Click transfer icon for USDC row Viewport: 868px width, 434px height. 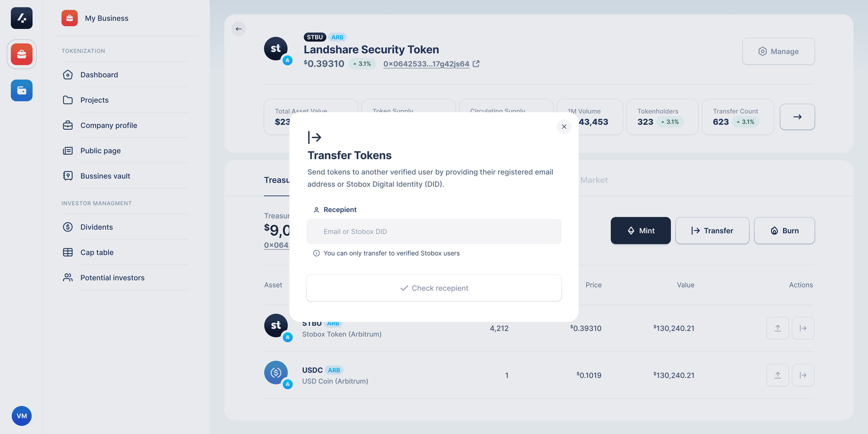803,375
